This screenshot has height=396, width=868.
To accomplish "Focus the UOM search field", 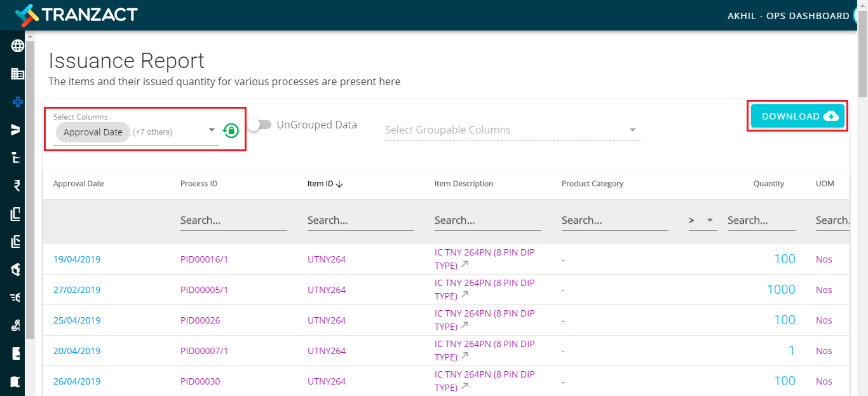I will (832, 221).
